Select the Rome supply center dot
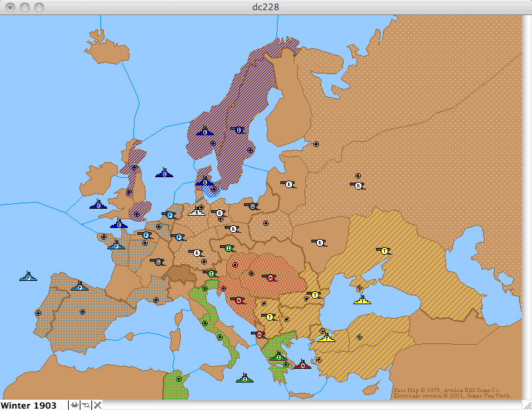Screen dimensions: 532x410 click(x=205, y=323)
